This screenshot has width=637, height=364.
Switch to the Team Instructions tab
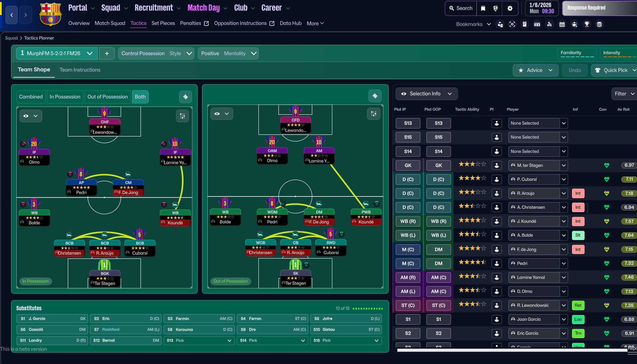click(80, 70)
